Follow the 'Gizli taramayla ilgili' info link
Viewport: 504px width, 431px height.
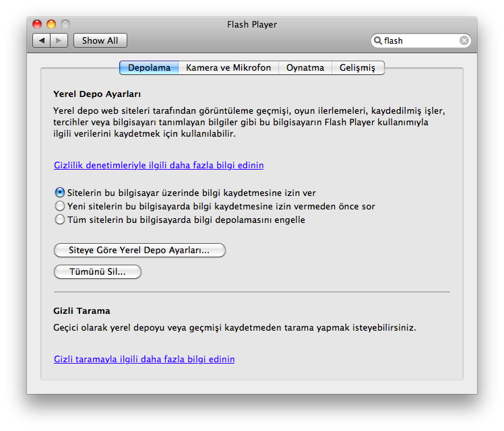(x=144, y=359)
